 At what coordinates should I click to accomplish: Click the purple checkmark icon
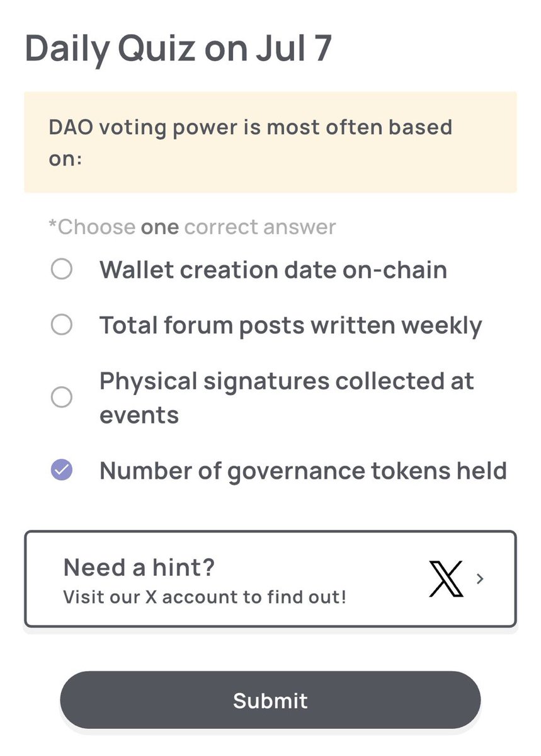[x=61, y=471]
